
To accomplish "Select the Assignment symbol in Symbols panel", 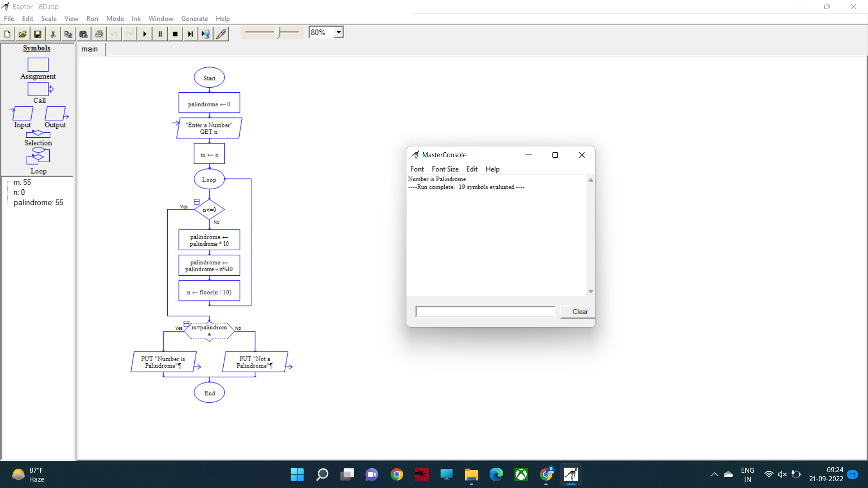I will tap(38, 65).
